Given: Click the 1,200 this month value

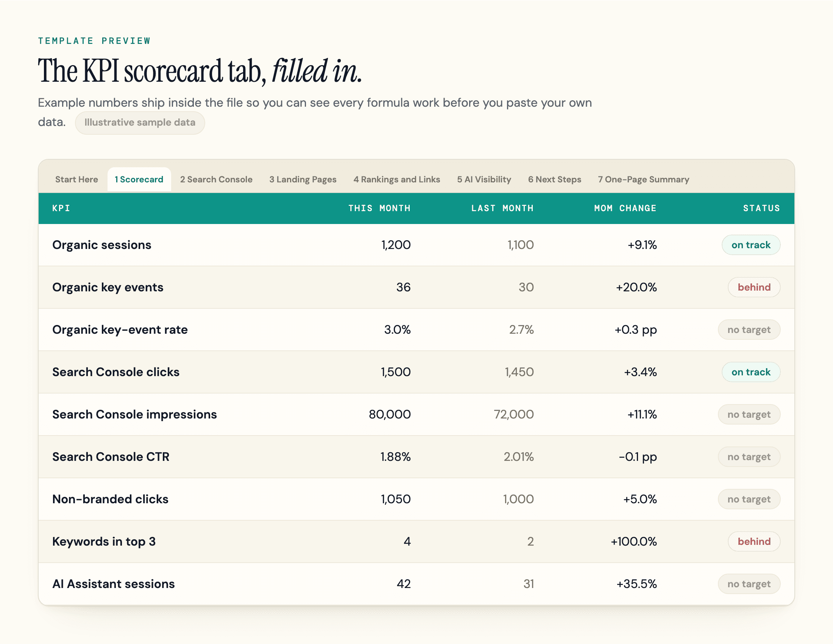Looking at the screenshot, I should coord(396,245).
